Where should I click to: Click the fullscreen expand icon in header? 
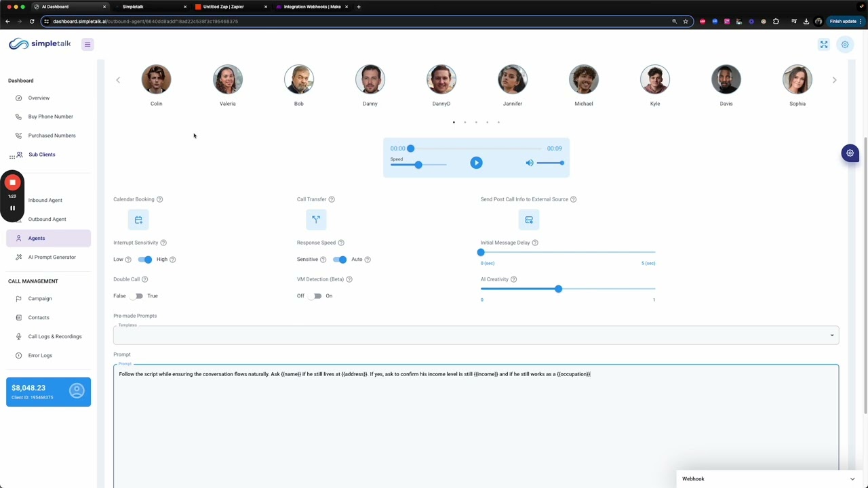pos(824,45)
